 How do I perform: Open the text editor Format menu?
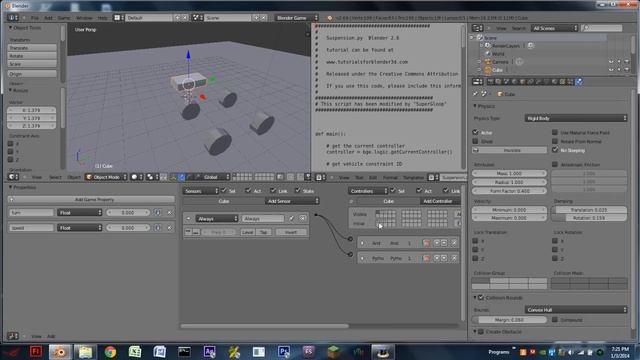(390, 178)
